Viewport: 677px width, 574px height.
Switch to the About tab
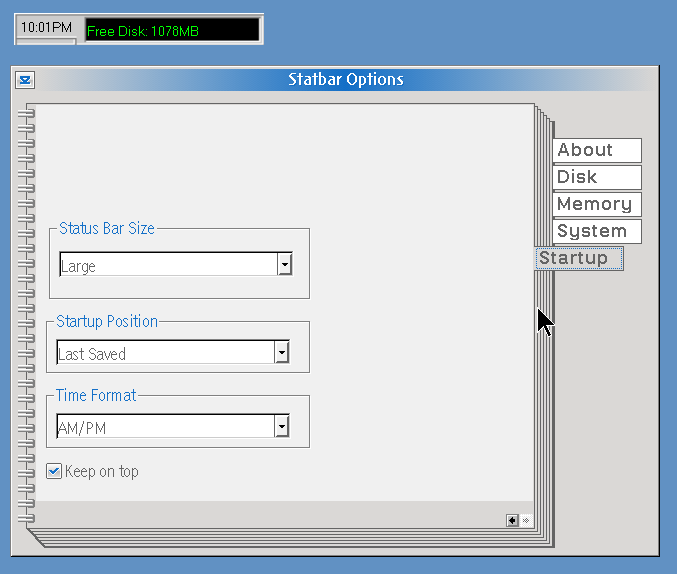point(596,150)
